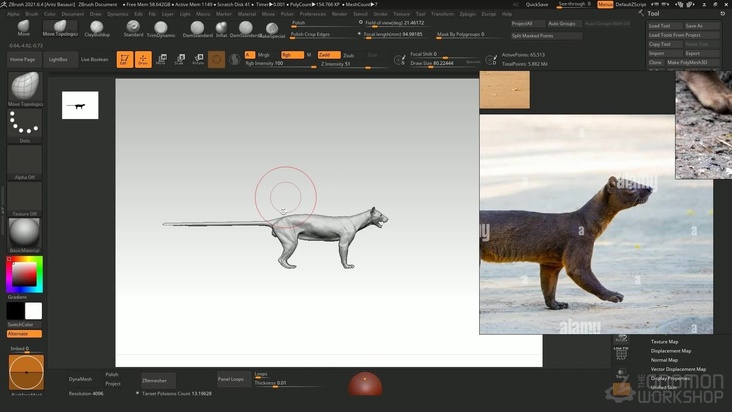Click the Scale transform icon
This screenshot has height=412, width=732.
[x=180, y=59]
